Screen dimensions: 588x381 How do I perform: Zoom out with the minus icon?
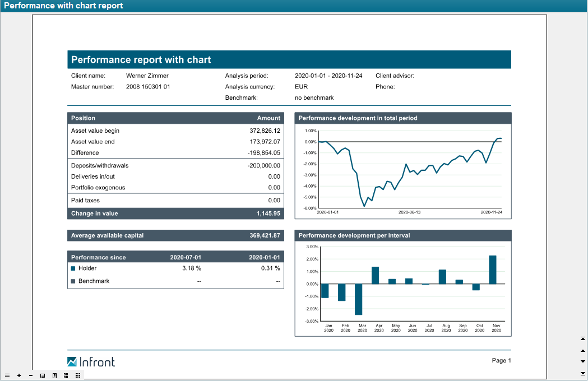pos(30,375)
